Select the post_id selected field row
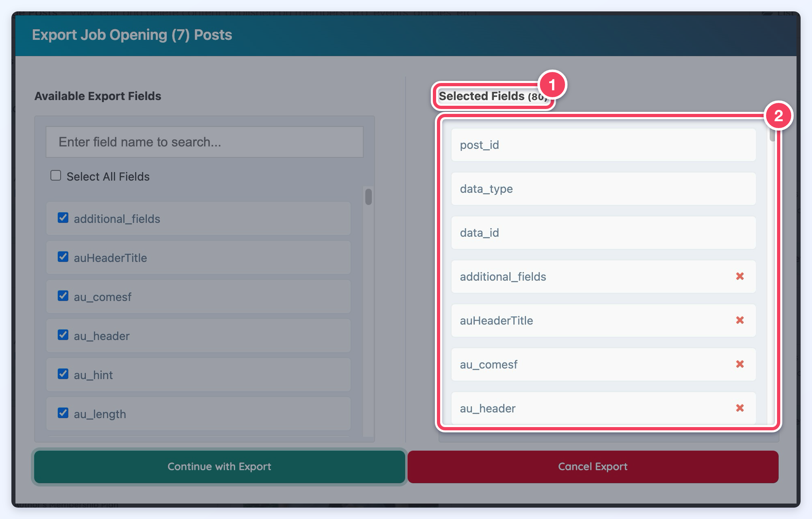 coord(603,145)
